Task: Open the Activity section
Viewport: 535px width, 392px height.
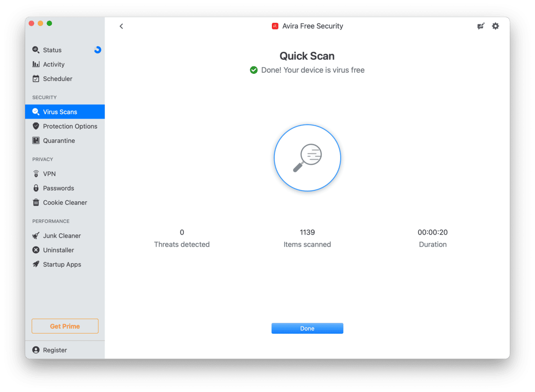Action: 65,64
